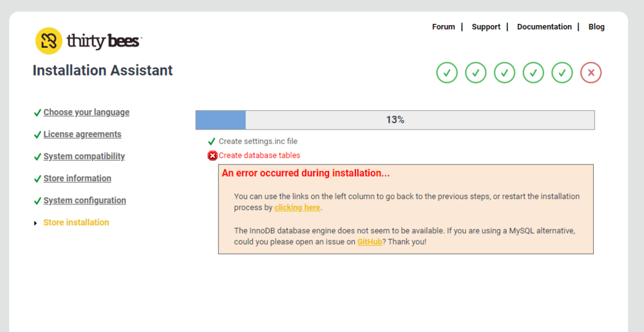The width and height of the screenshot is (644, 332).
Task: Click the first green checkmark step circle
Action: tap(447, 73)
